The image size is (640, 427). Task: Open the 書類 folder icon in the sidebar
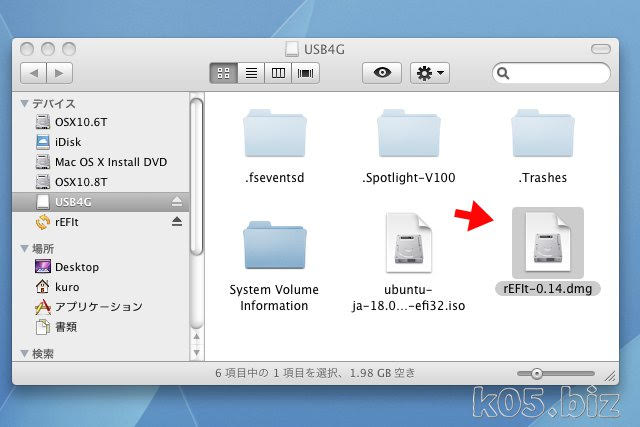tap(43, 327)
